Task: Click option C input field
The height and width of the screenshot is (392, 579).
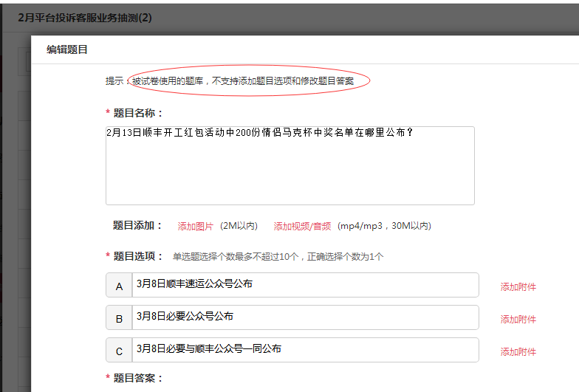Action: 306,350
